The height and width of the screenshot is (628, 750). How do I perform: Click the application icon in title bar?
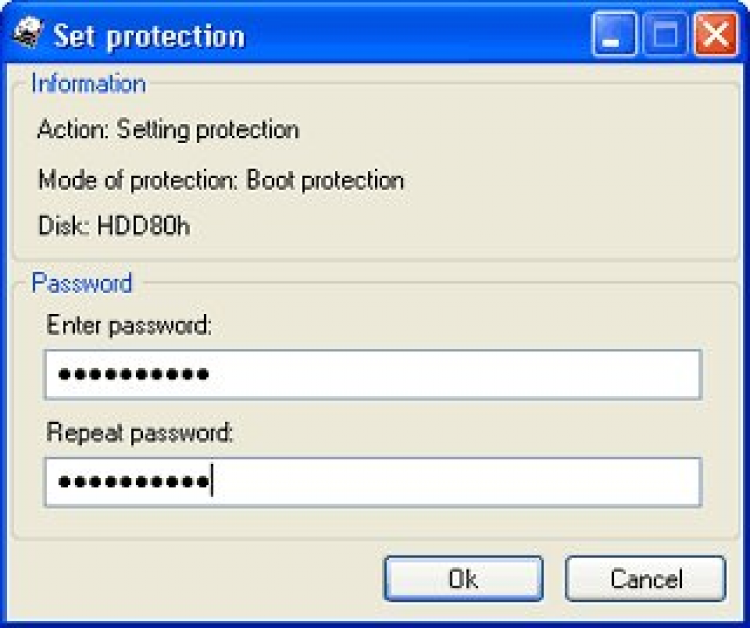28,33
